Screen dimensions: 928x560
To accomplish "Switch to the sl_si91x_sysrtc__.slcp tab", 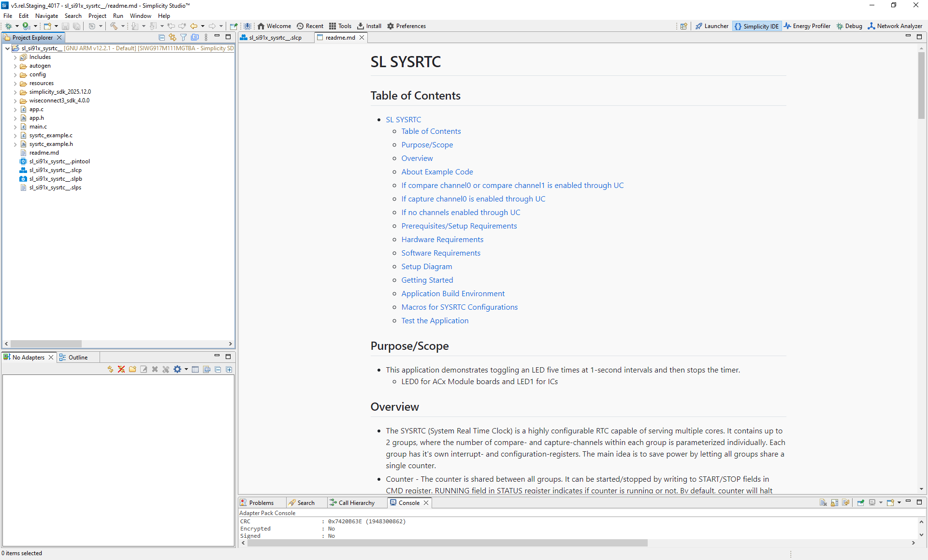I will [x=275, y=37].
